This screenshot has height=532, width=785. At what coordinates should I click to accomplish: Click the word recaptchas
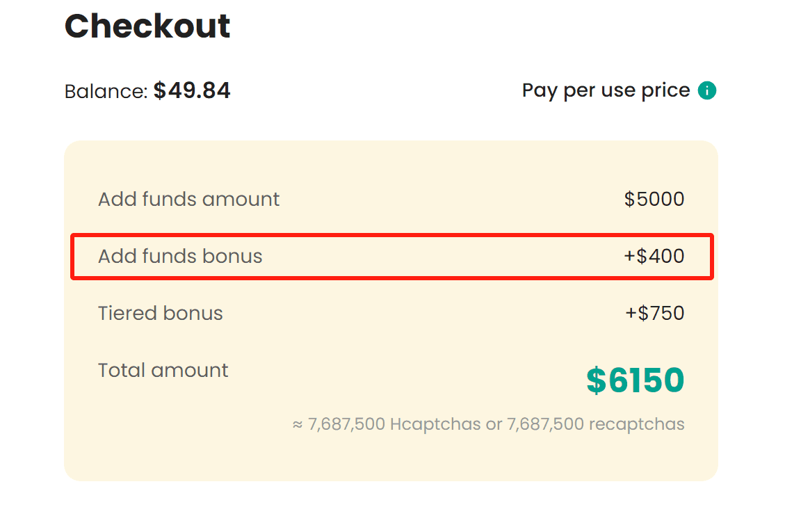[636, 424]
